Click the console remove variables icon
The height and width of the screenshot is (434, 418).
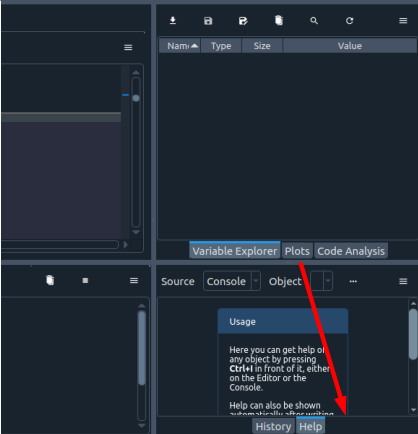50,280
